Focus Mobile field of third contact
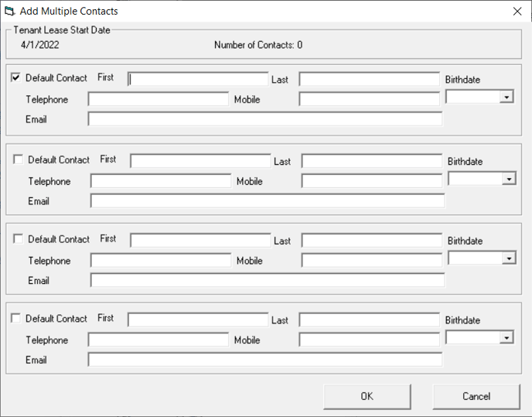The height and width of the screenshot is (417, 532). point(372,261)
